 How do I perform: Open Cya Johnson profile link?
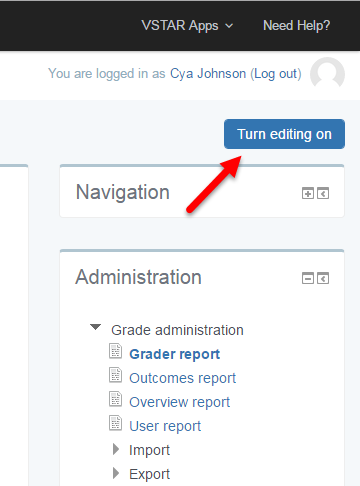tap(208, 73)
